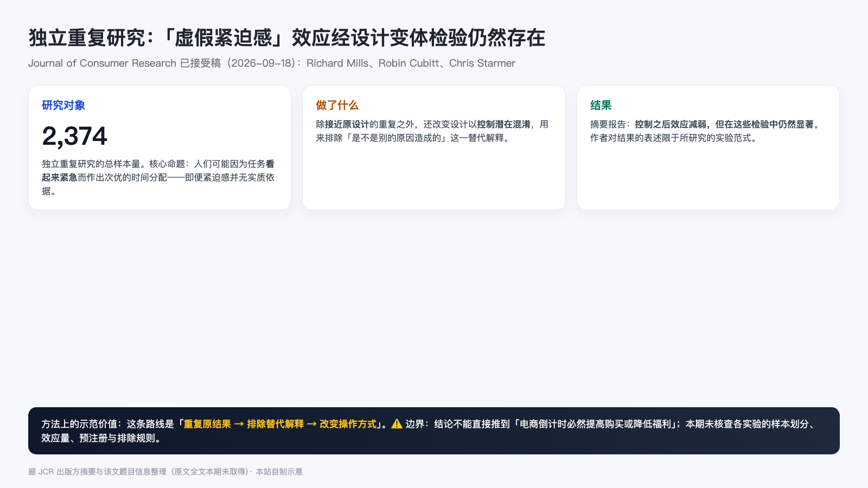Click the author name Robin Cubitt

click(x=409, y=63)
